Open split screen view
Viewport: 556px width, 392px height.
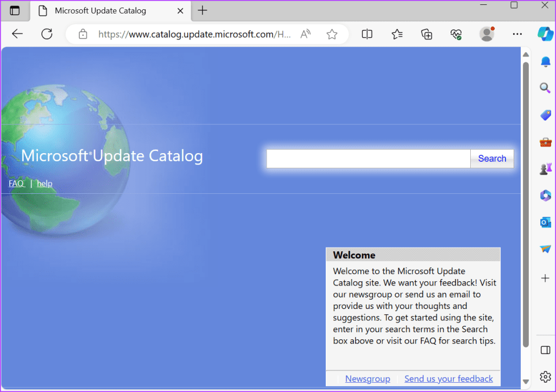click(x=367, y=34)
